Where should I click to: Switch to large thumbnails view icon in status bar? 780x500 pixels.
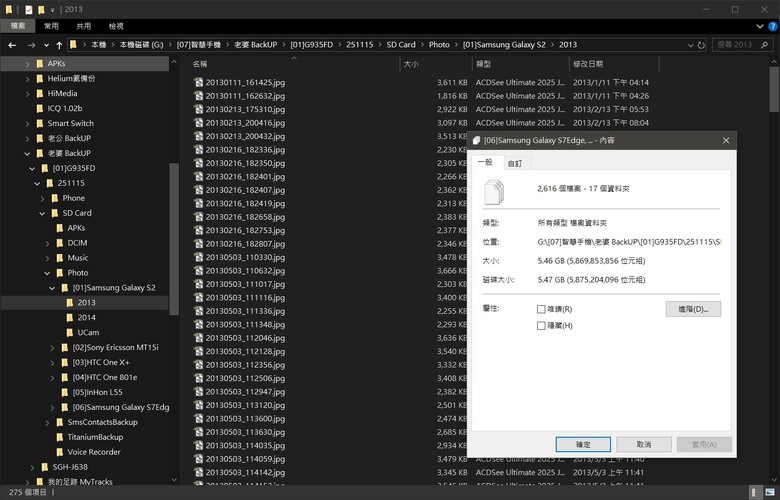[770, 493]
